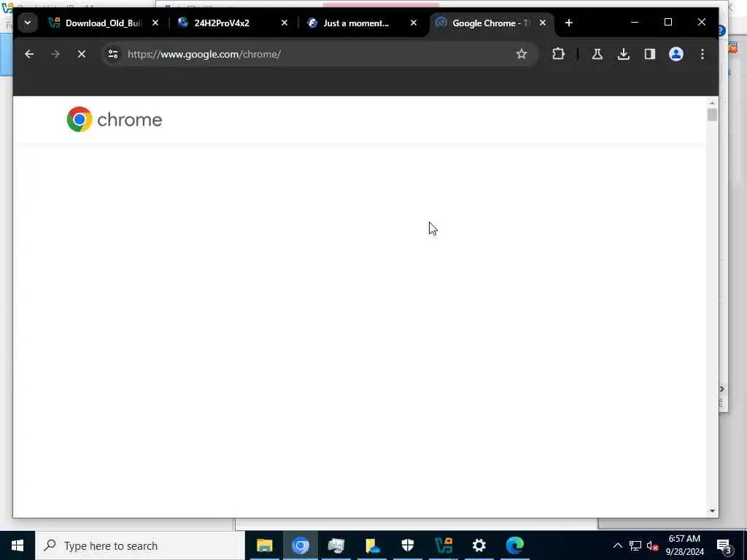The image size is (747, 560).
Task: Click the page scroll down arrow
Action: click(x=712, y=511)
